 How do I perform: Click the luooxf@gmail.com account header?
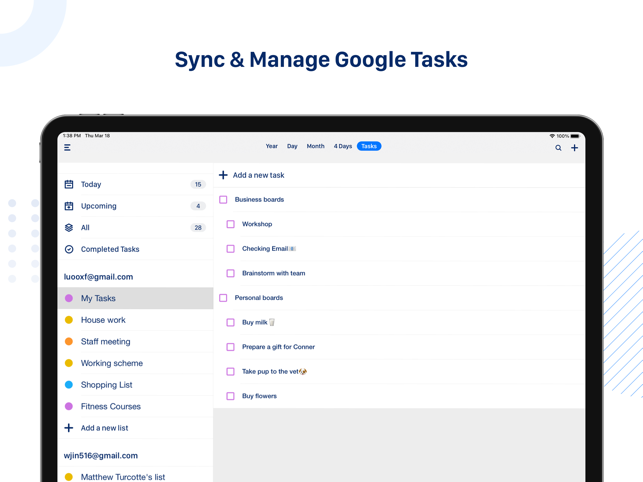[x=98, y=277]
